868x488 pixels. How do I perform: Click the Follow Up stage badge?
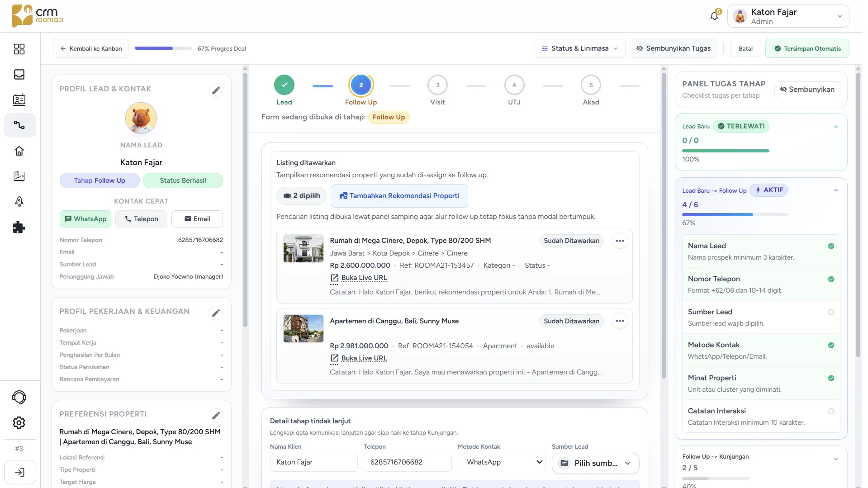pos(389,117)
